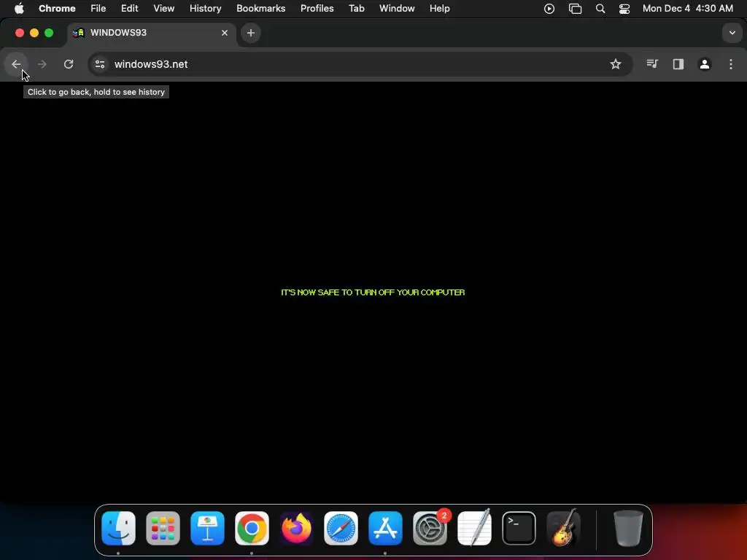Reload the windows93.net page
This screenshot has height=560, width=747.
[69, 64]
